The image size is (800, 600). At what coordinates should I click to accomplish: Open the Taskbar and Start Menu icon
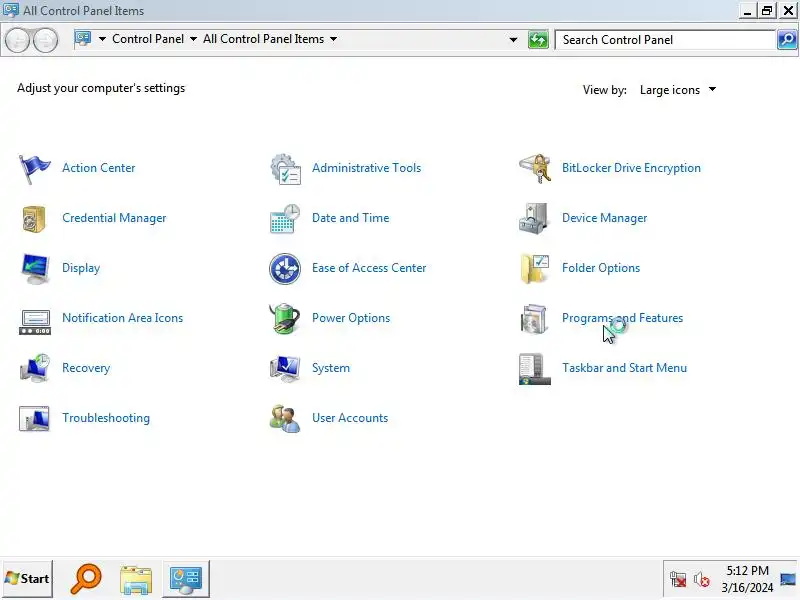tap(535, 369)
